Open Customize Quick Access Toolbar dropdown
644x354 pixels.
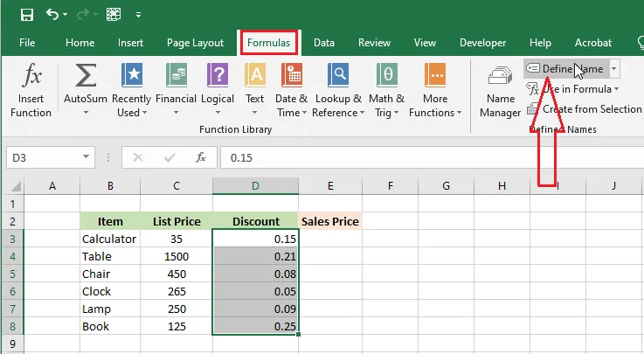point(138,15)
